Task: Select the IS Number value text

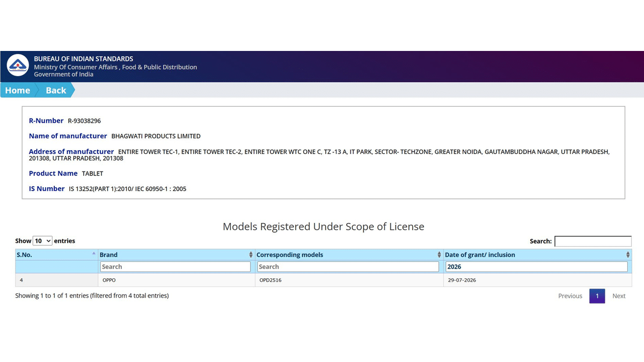Action: (x=128, y=189)
